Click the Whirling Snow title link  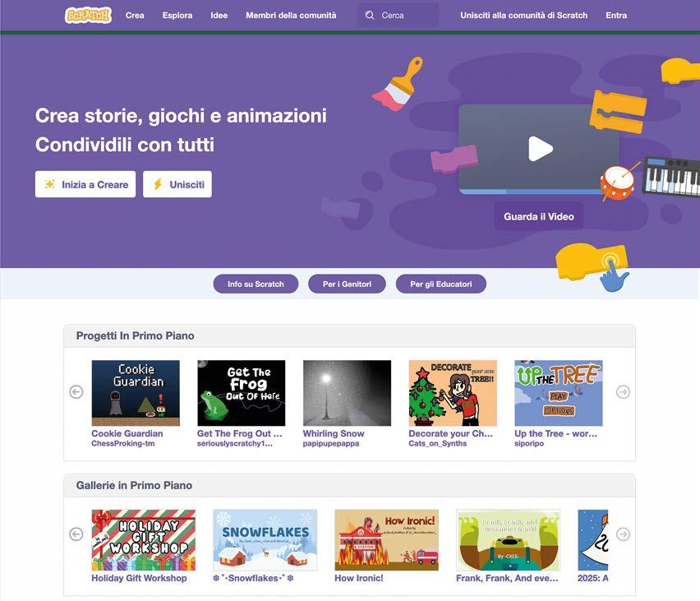pyautogui.click(x=334, y=433)
